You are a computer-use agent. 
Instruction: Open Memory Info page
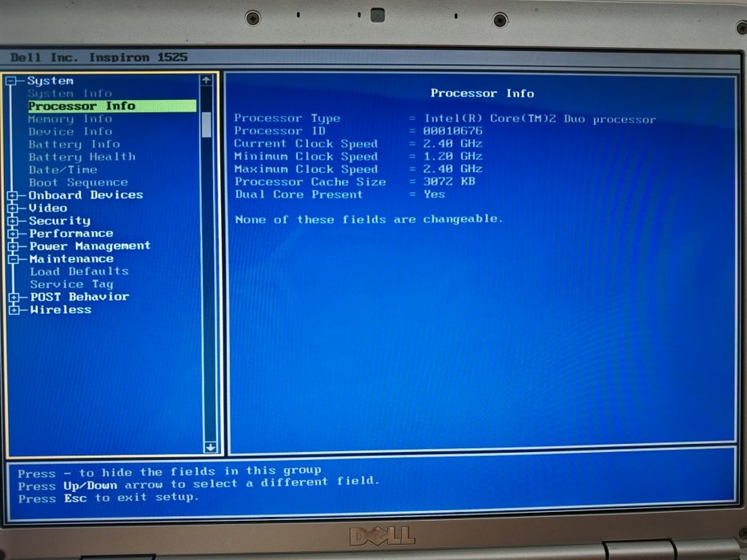[x=70, y=118]
